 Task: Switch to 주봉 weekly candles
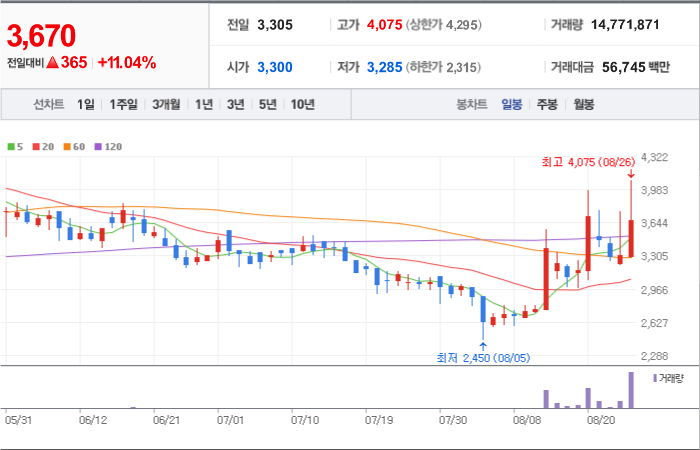point(547,104)
